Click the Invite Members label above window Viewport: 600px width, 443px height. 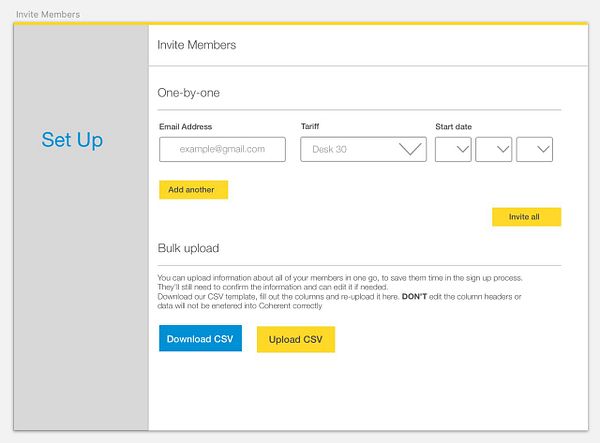click(48, 15)
